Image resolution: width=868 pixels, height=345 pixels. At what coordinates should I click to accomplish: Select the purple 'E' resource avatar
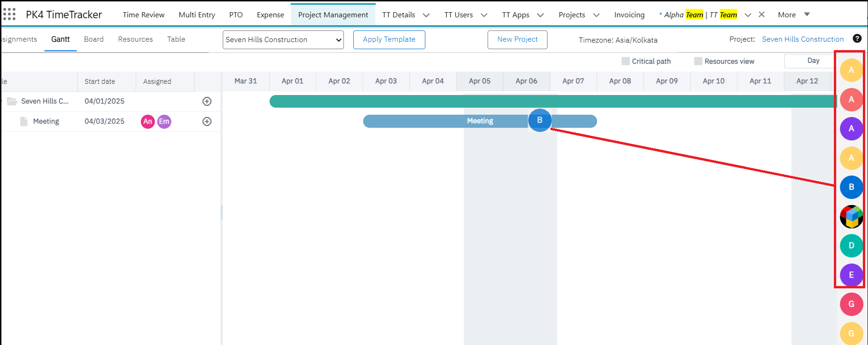coord(851,275)
